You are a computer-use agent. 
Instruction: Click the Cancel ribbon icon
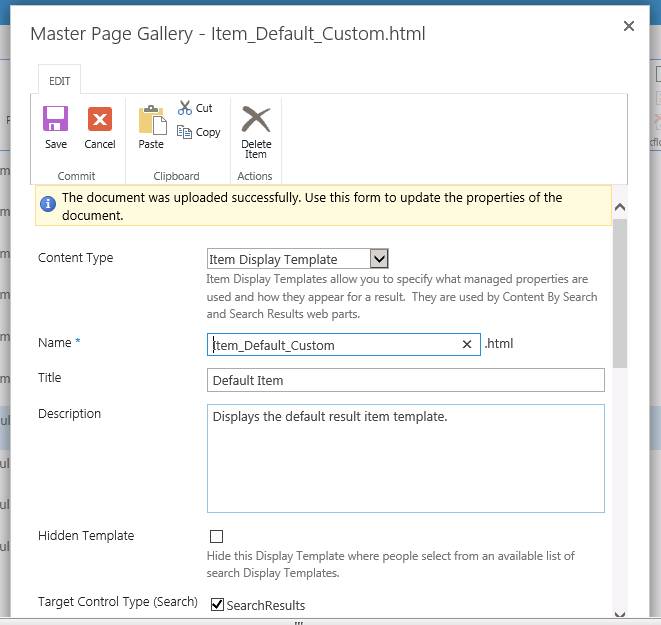(x=100, y=121)
